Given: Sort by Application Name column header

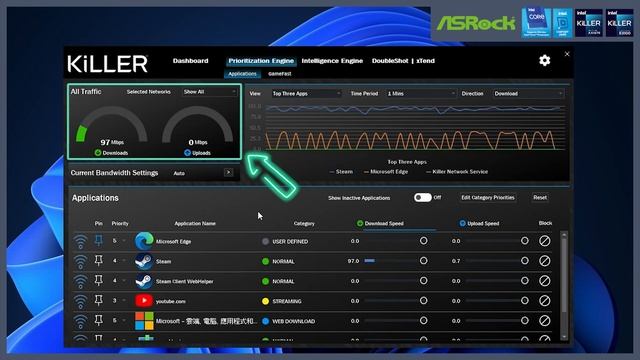Looking at the screenshot, I should pyautogui.click(x=195, y=223).
